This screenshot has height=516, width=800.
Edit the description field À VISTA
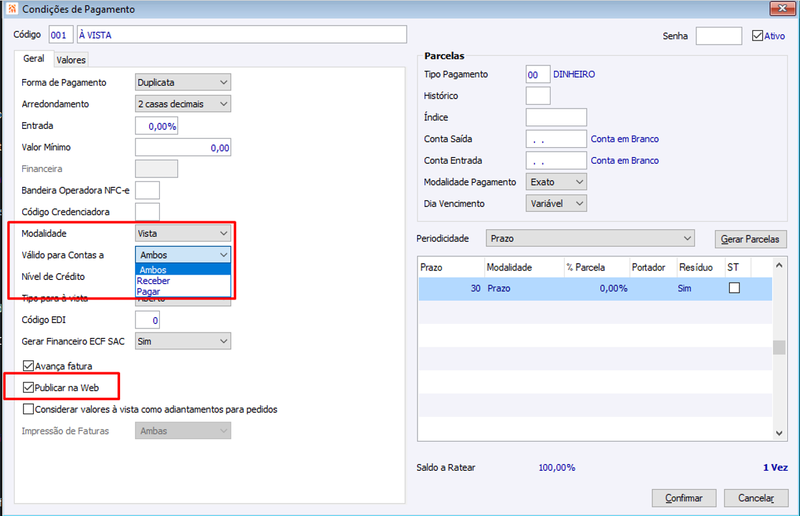[x=241, y=35]
